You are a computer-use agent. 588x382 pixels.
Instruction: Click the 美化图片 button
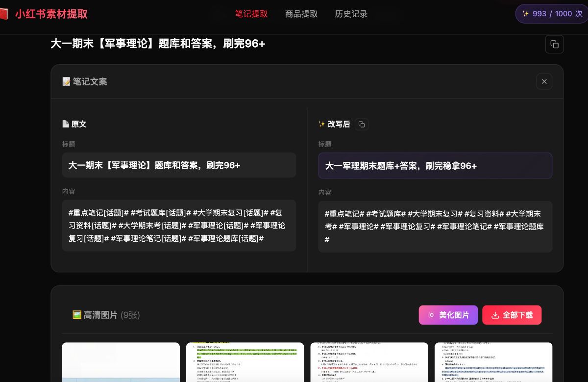[x=448, y=315]
